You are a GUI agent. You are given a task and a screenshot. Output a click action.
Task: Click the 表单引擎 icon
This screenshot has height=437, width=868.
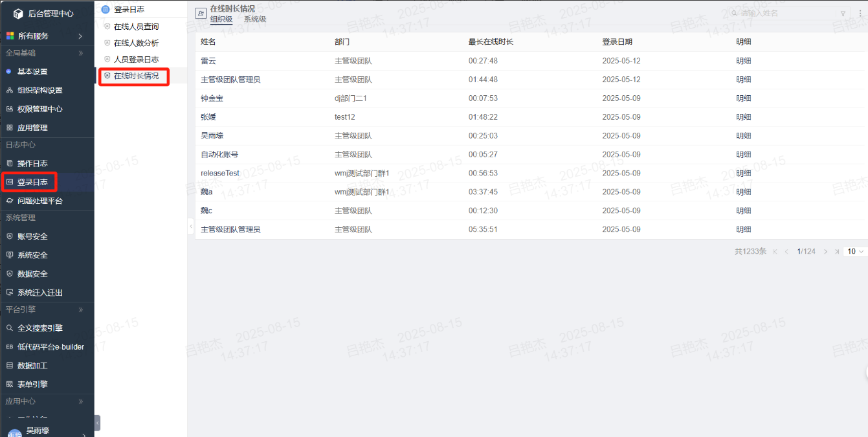click(9, 385)
